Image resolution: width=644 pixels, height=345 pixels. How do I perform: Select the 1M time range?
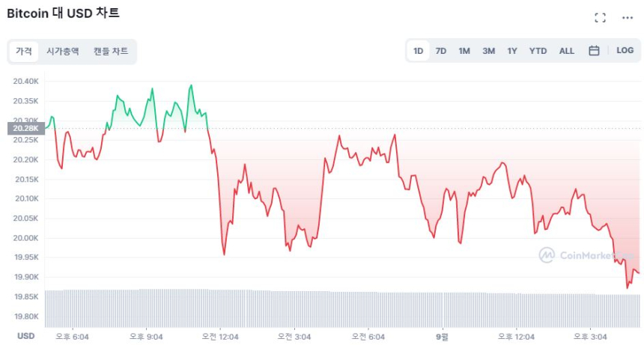[x=464, y=51]
